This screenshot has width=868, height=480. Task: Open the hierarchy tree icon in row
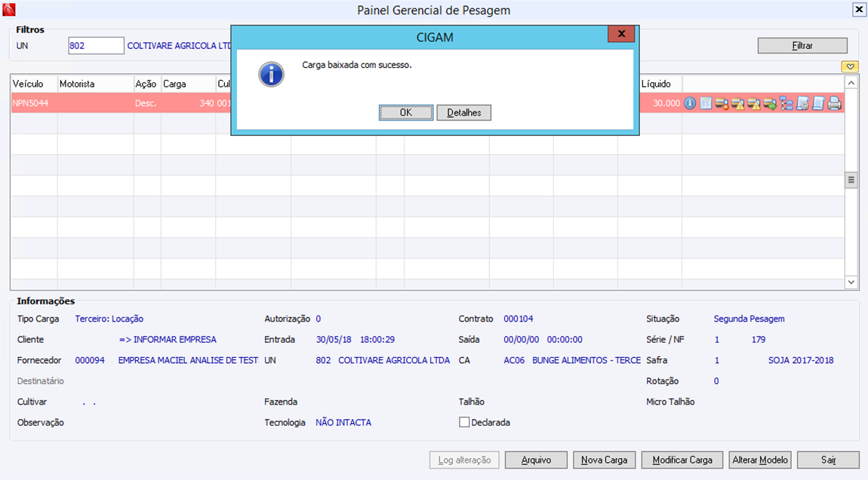786,103
